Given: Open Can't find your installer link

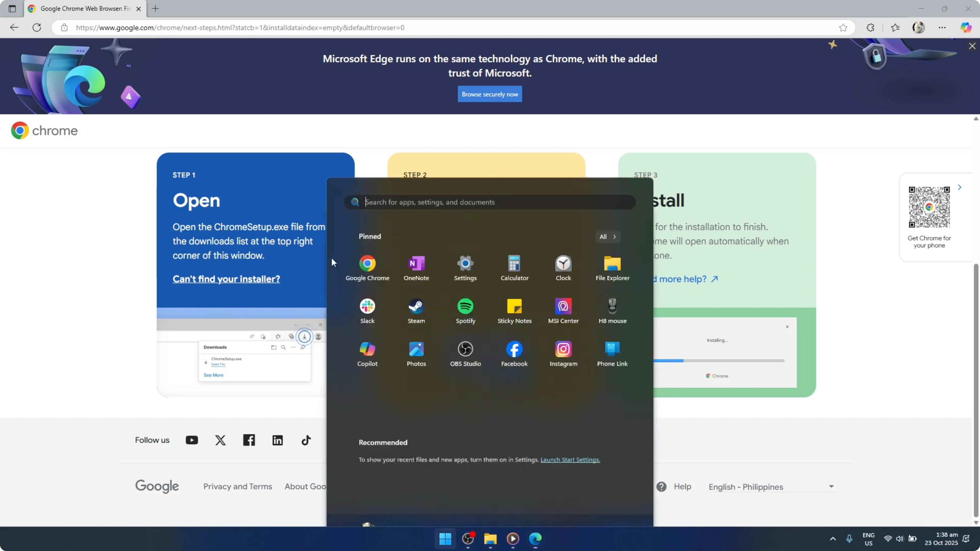Looking at the screenshot, I should [x=226, y=279].
